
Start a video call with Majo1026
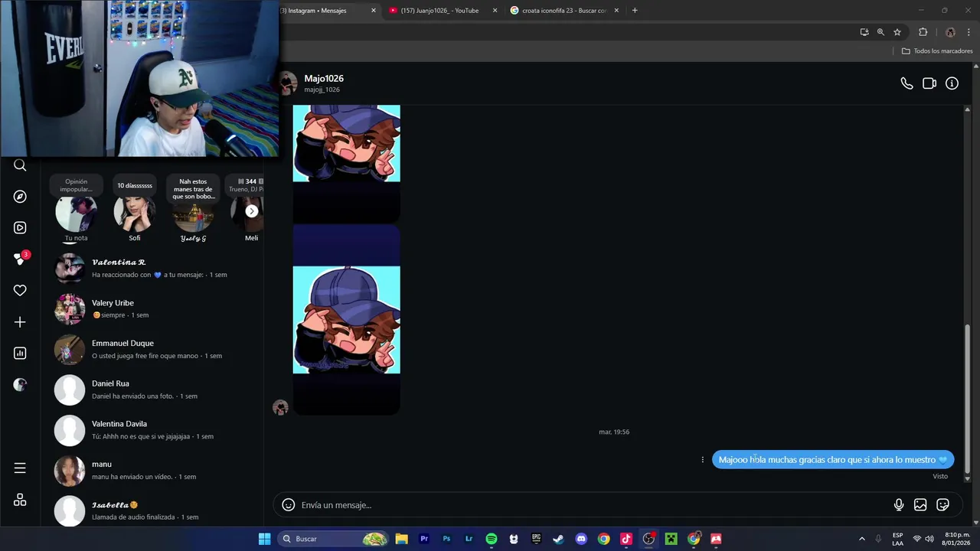pyautogui.click(x=929, y=83)
